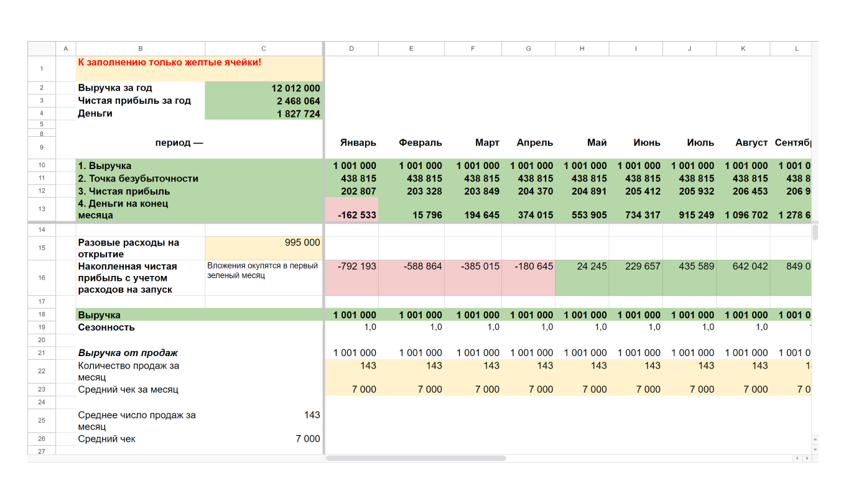
Task: Click the horizontal scroll left arrow
Action: click(797, 459)
